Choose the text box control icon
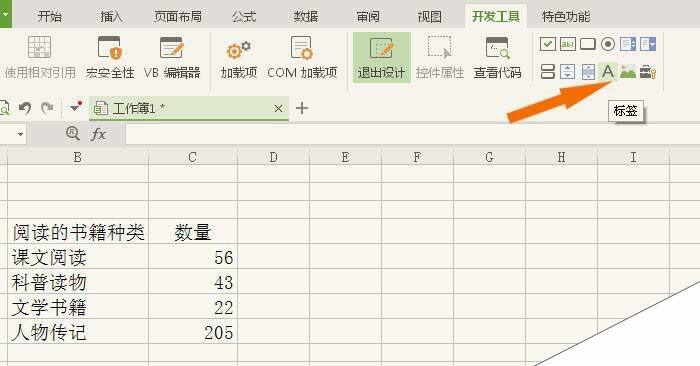 pos(568,44)
